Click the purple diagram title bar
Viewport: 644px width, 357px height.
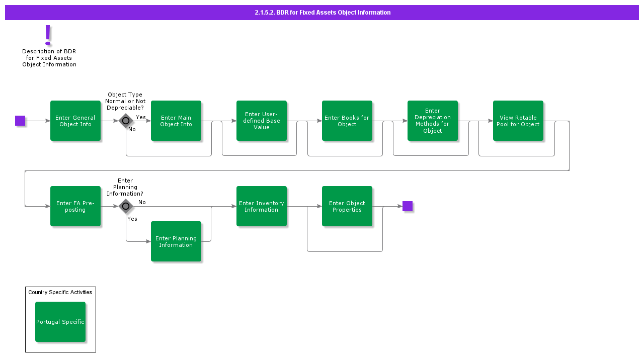(x=322, y=13)
